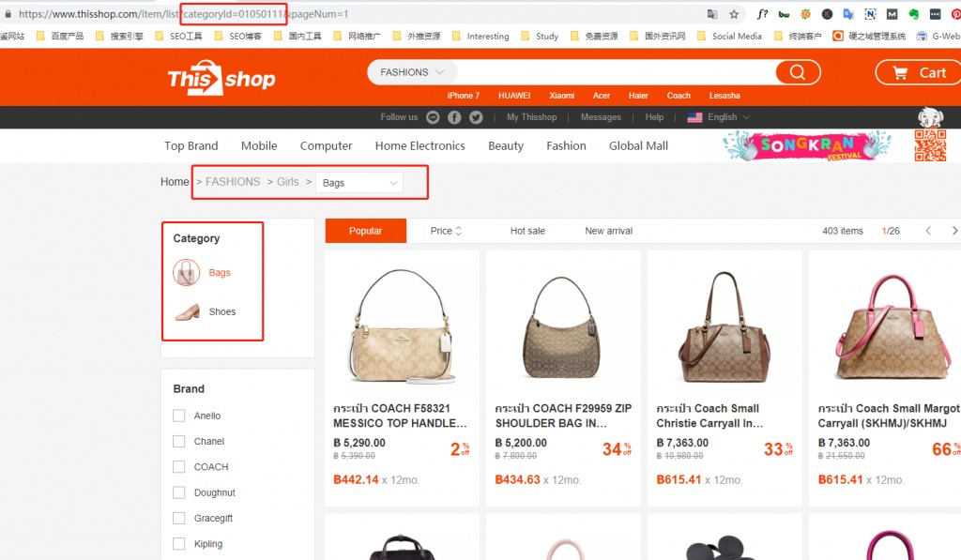Open Interesting bookmarks folder
Screen dimensions: 961x560
coord(480,37)
